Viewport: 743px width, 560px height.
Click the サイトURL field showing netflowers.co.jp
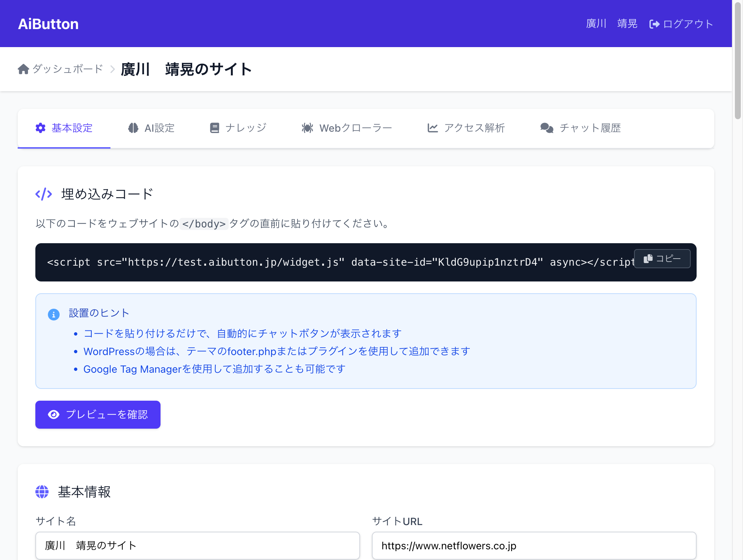pos(534,546)
